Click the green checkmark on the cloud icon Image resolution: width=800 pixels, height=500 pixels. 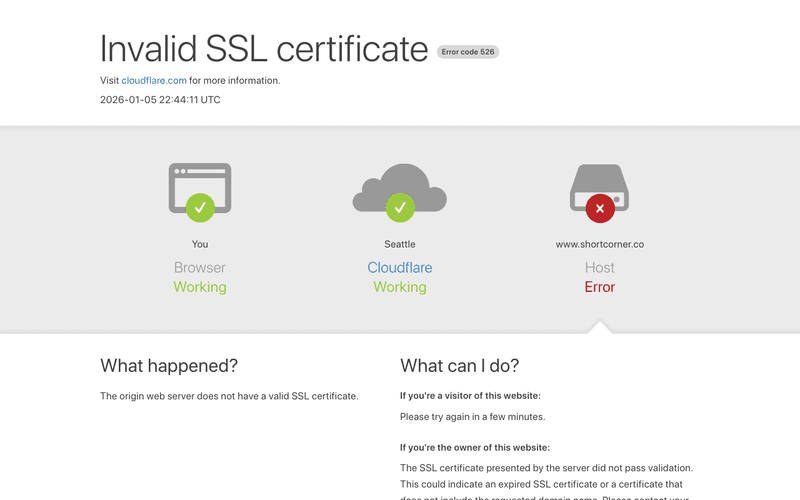pyautogui.click(x=400, y=208)
